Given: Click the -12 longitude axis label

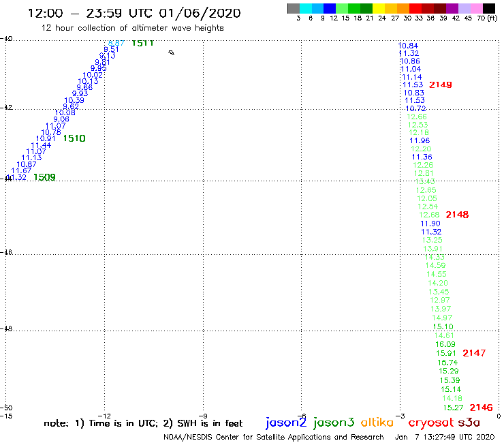Looking at the screenshot, I should 104,416.
